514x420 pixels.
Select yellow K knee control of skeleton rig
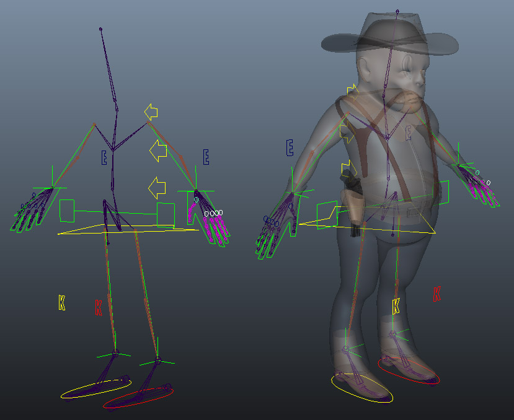61,302
